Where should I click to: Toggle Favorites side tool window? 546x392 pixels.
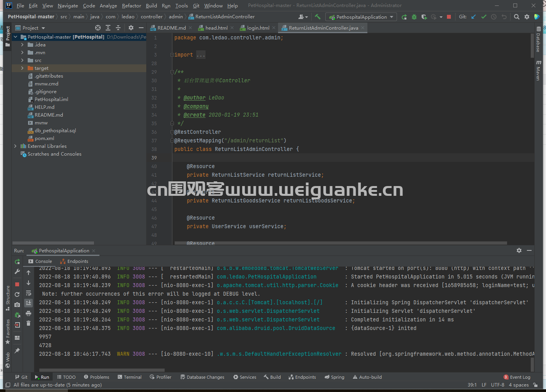click(7, 332)
